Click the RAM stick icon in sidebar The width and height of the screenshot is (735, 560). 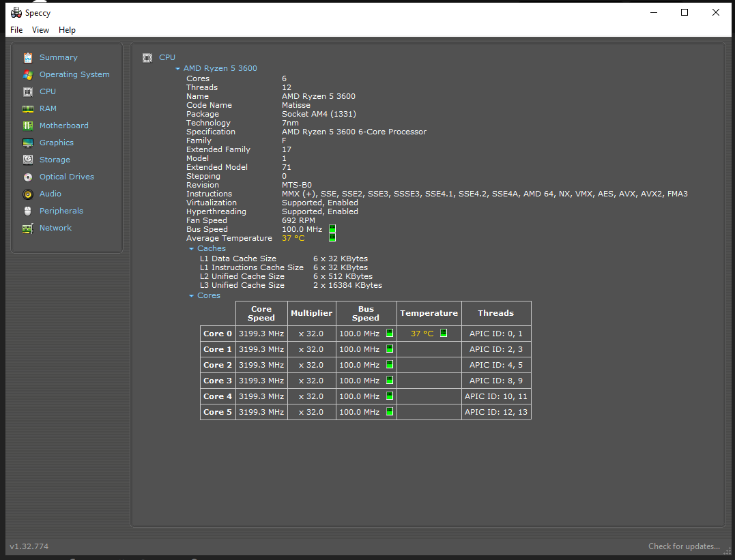[x=28, y=108]
